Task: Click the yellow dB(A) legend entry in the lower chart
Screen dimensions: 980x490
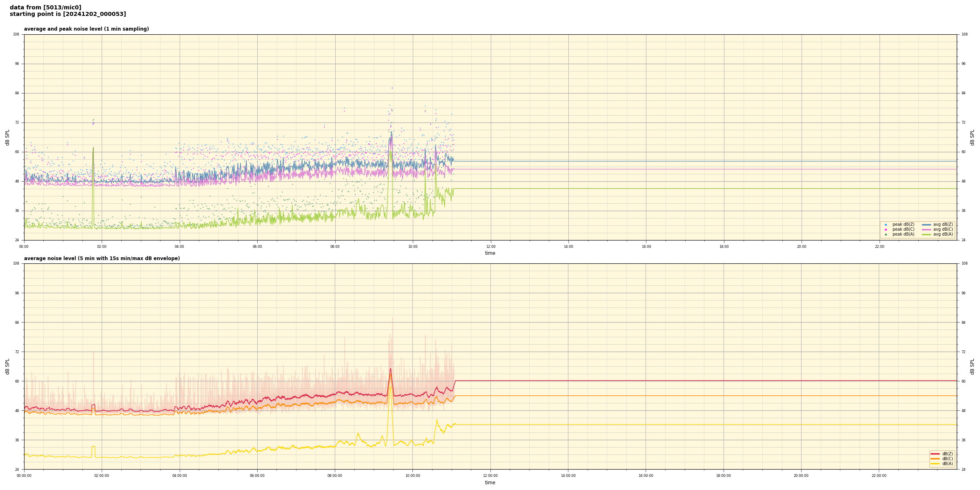Action: pyautogui.click(x=935, y=463)
